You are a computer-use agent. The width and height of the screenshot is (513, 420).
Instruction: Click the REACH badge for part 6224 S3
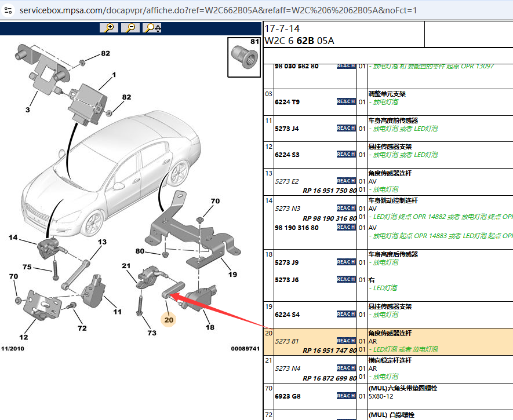click(x=346, y=154)
